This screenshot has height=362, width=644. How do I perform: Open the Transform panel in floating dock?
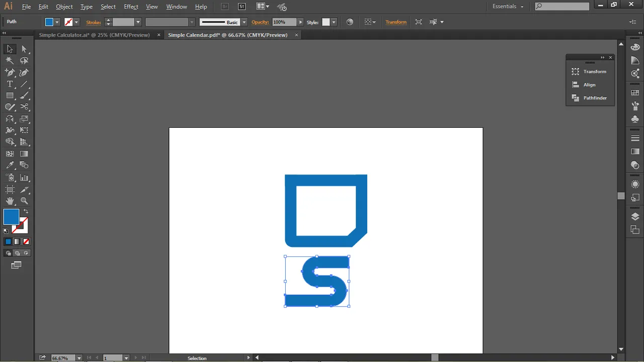coord(590,71)
